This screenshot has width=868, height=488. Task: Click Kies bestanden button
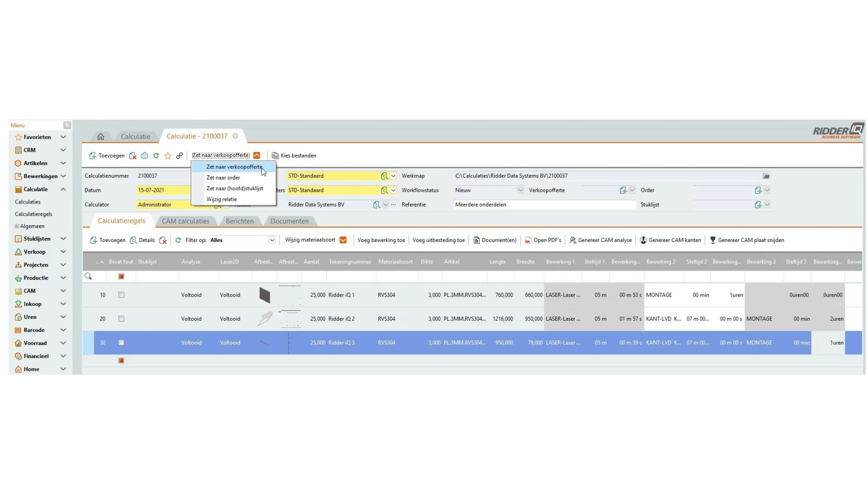(294, 156)
